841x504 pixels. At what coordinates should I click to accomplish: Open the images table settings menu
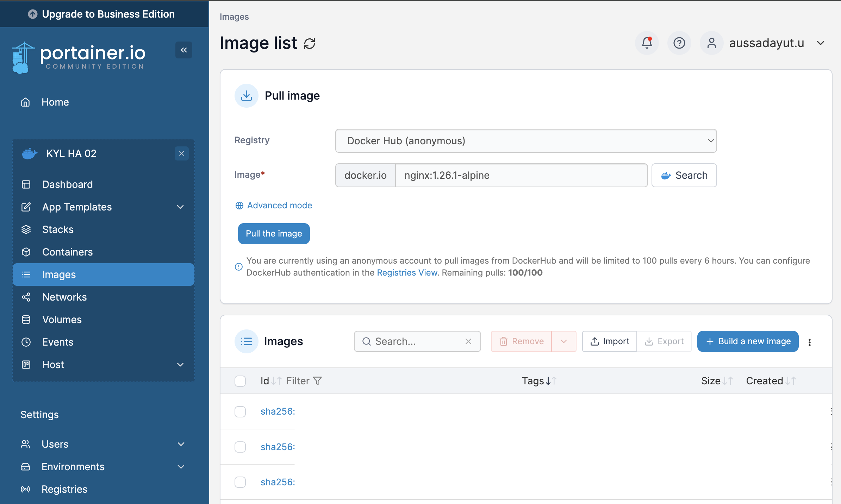810,342
